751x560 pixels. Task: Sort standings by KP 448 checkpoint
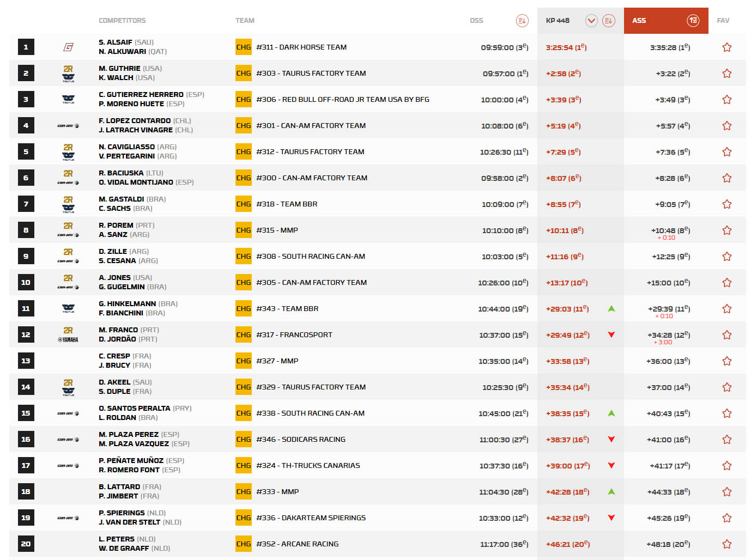point(608,21)
